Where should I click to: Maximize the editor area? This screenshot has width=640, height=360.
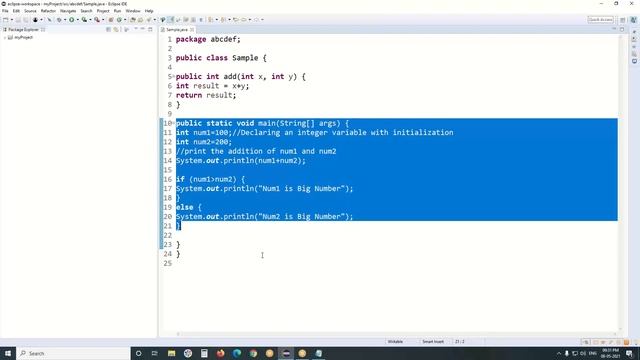[622, 29]
